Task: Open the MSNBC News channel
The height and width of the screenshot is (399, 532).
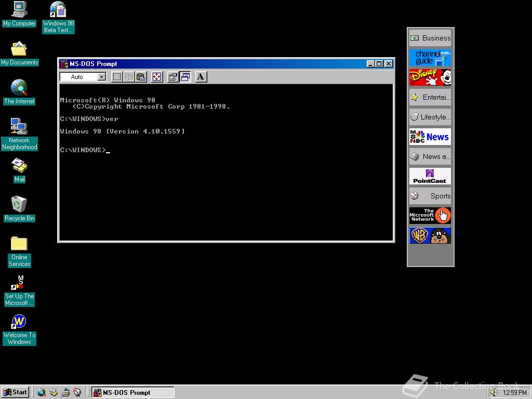Action: coord(430,137)
